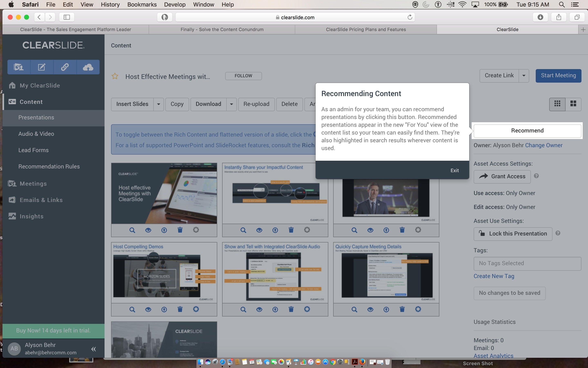This screenshot has width=588, height=368.
Task: Click the link icon in sidebar toolbar
Action: coord(65,67)
